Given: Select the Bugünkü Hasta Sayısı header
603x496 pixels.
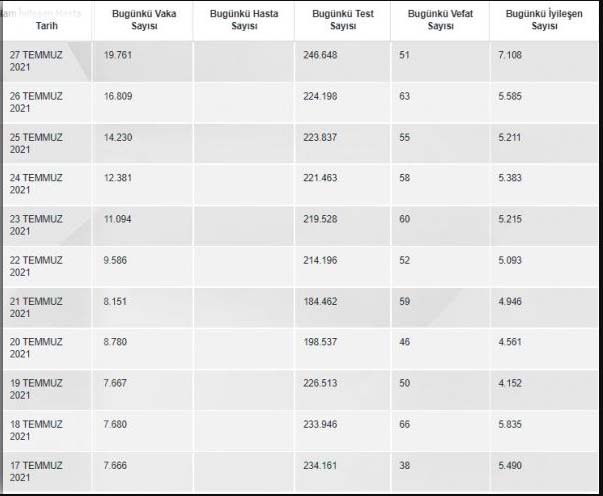Looking at the screenshot, I should click(x=244, y=20).
